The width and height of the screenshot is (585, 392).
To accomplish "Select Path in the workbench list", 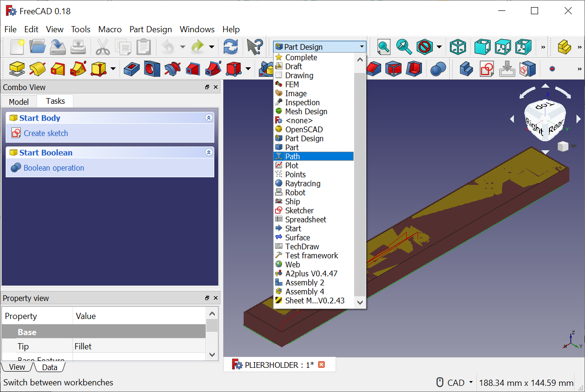I will point(313,156).
